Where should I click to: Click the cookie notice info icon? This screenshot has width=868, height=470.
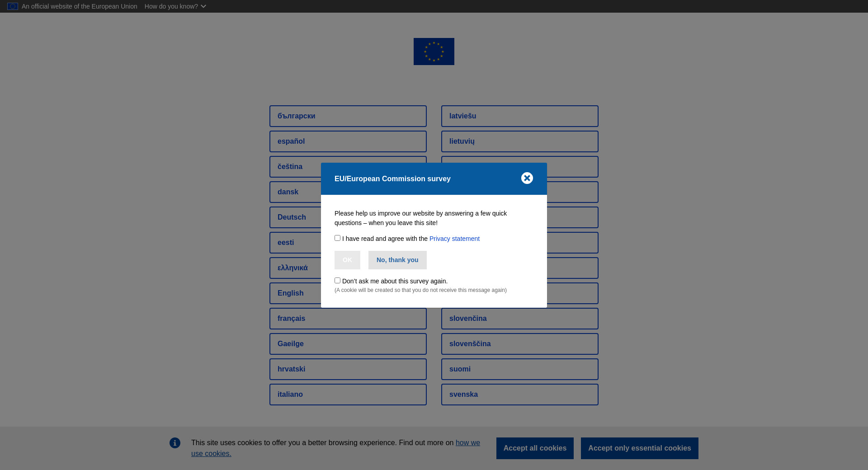(175, 443)
